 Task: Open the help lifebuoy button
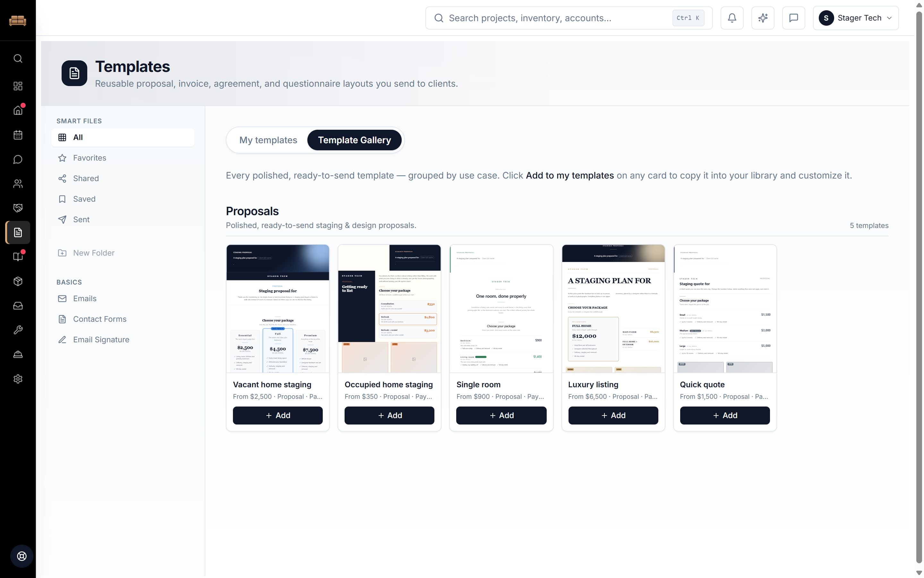[22, 556]
